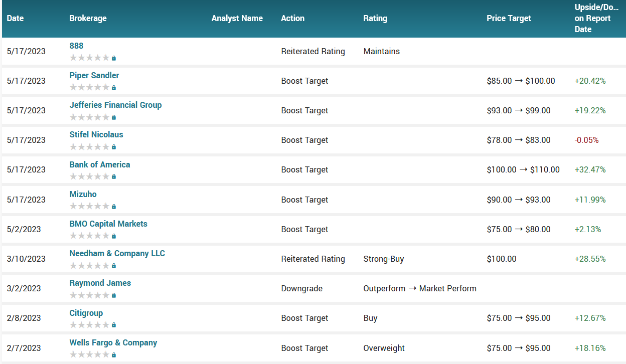Viewport: 626px width, 364px height.
Task: Click the star rating under Citigroup
Action: click(x=89, y=324)
